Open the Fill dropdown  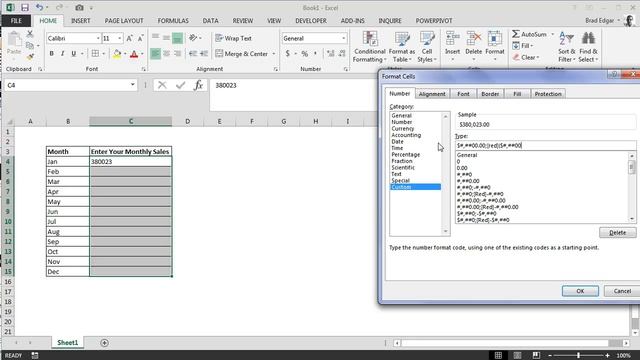pos(523,46)
